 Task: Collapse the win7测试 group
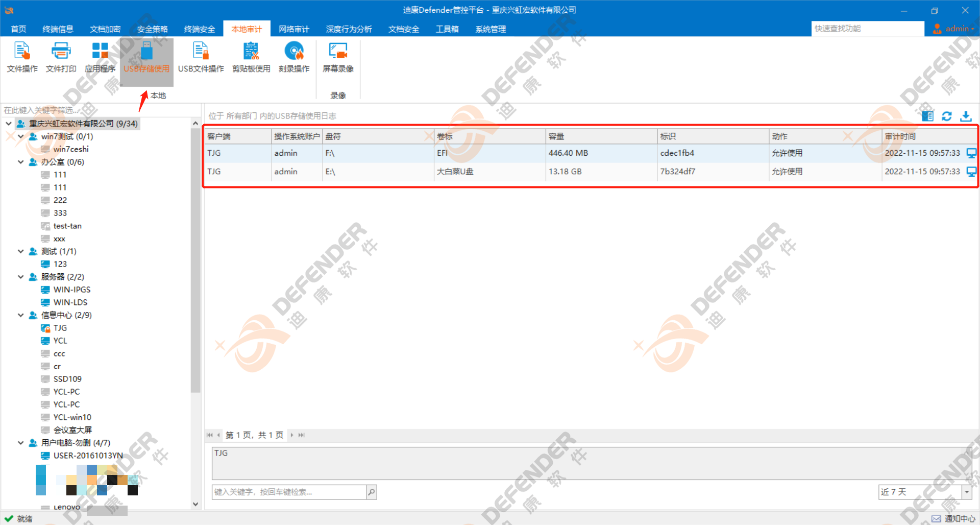coord(21,136)
